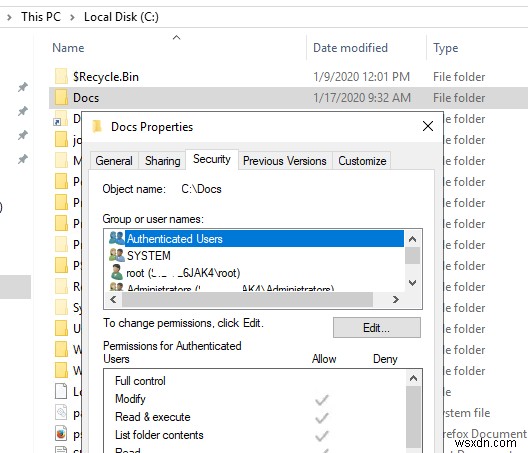This screenshot has width=528, height=453.
Task: Click the fourth pin icon in Quick access
Action: click(x=23, y=159)
